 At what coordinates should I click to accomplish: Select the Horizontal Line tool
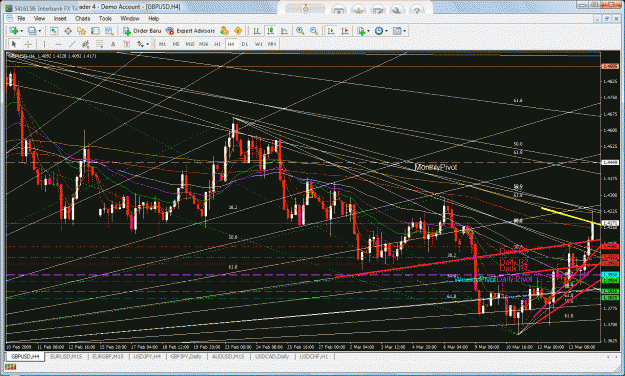59,44
